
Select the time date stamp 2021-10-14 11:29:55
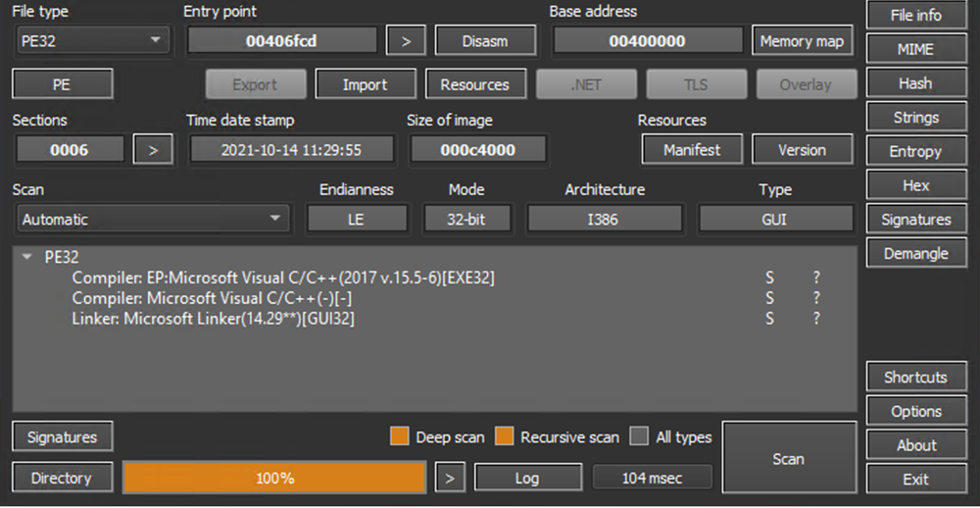coord(291,150)
